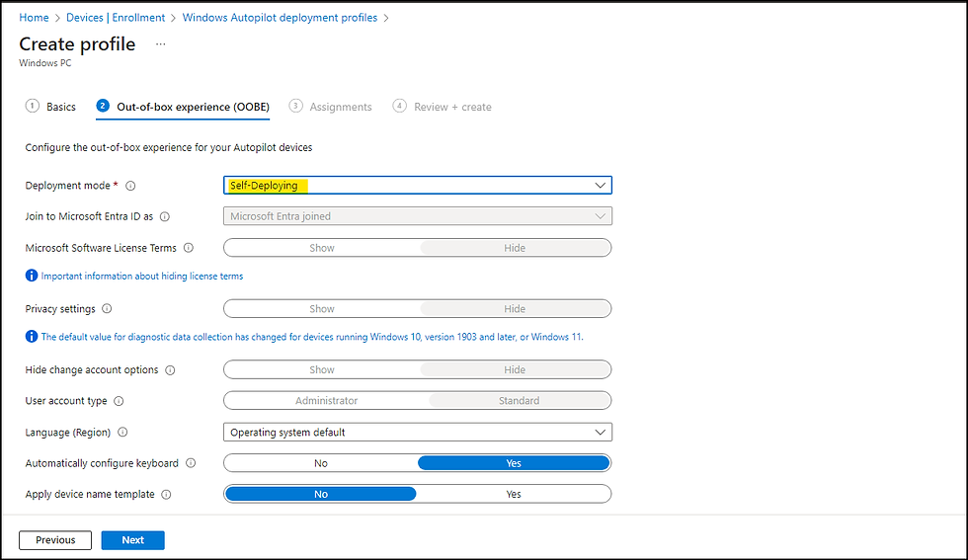
Task: Click the blue info icon by diagnostic data notice
Action: pos(32,337)
